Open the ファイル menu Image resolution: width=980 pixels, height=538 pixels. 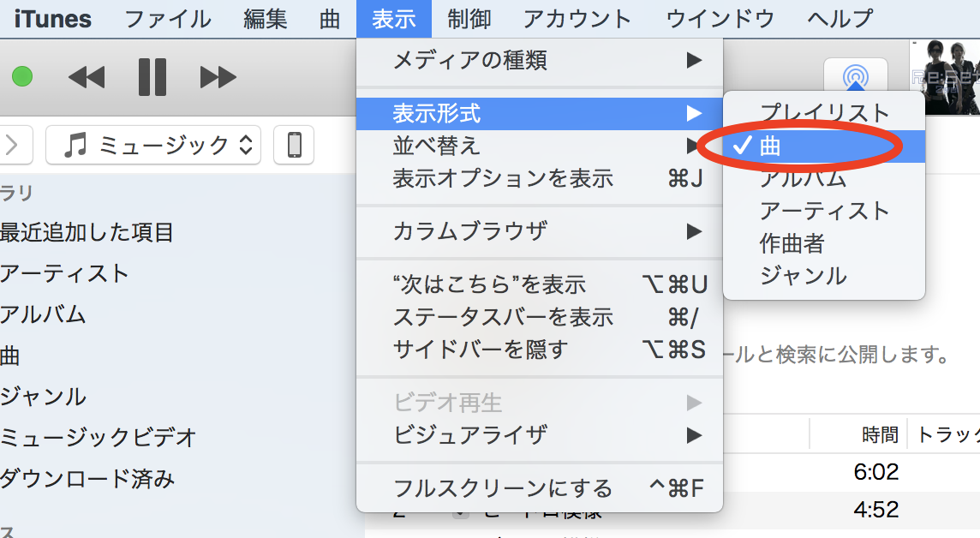pyautogui.click(x=168, y=19)
